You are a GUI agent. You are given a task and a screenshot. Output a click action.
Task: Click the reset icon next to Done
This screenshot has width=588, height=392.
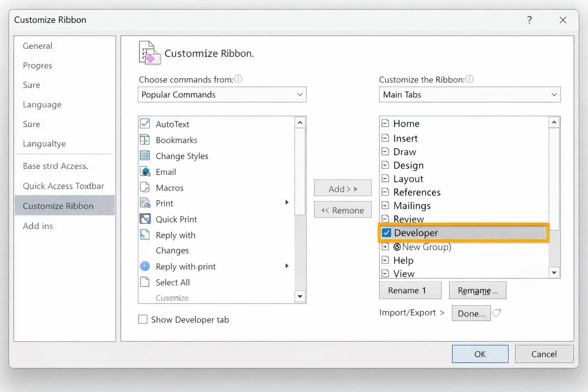click(x=497, y=313)
